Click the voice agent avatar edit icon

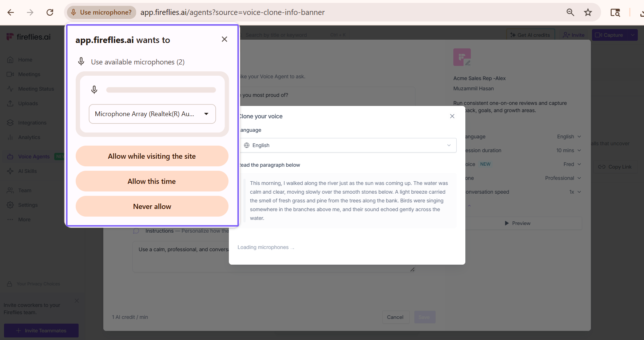click(468, 63)
